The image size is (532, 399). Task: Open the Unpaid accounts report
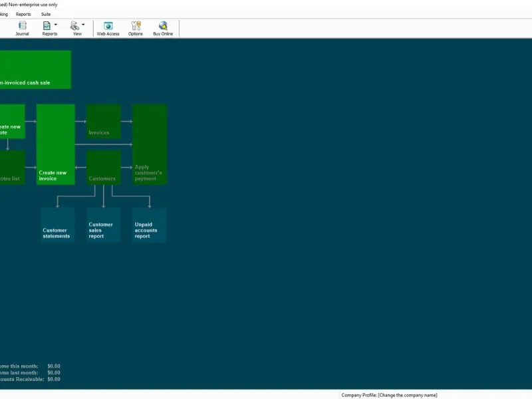[x=149, y=225]
